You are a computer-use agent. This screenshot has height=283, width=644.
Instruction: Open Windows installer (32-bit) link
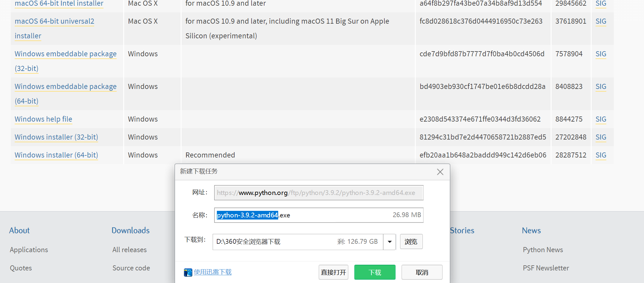(56, 137)
